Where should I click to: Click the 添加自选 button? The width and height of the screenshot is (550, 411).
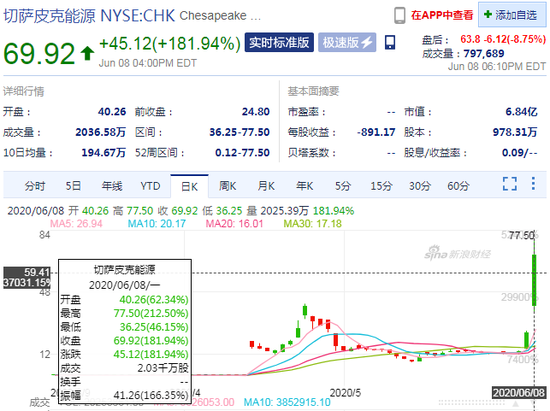[x=512, y=15]
